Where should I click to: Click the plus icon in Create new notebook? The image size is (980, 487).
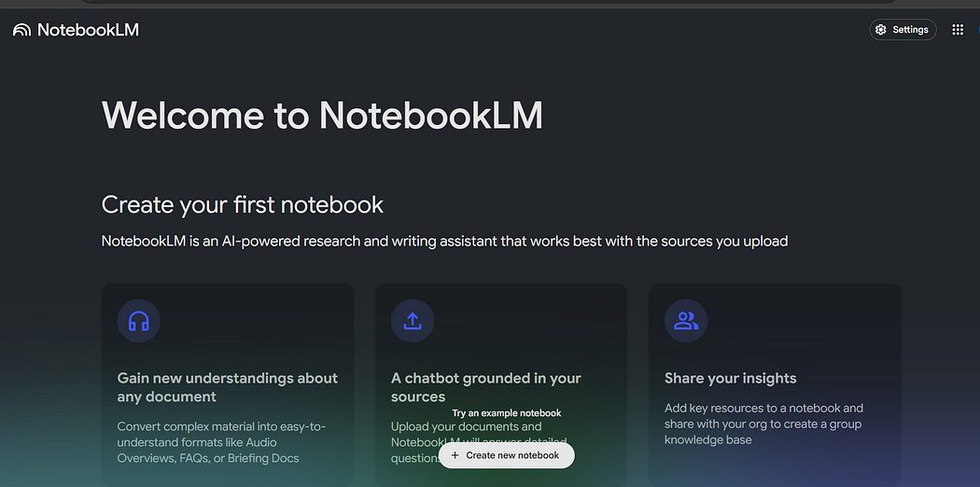pyautogui.click(x=455, y=455)
